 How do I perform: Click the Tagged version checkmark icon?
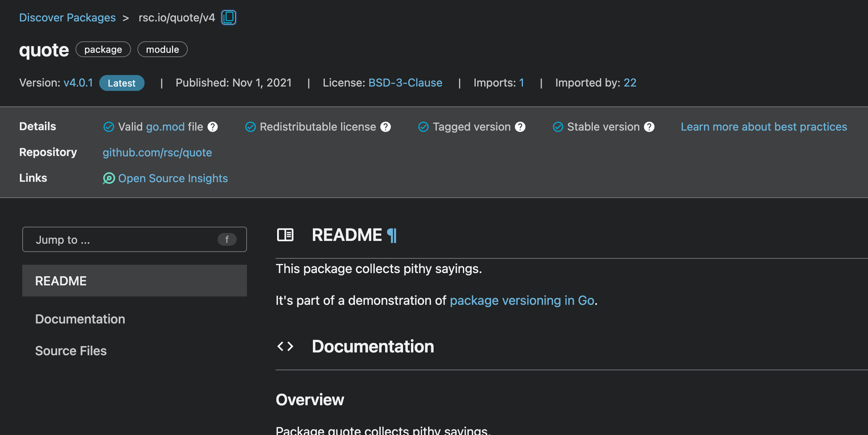point(424,127)
